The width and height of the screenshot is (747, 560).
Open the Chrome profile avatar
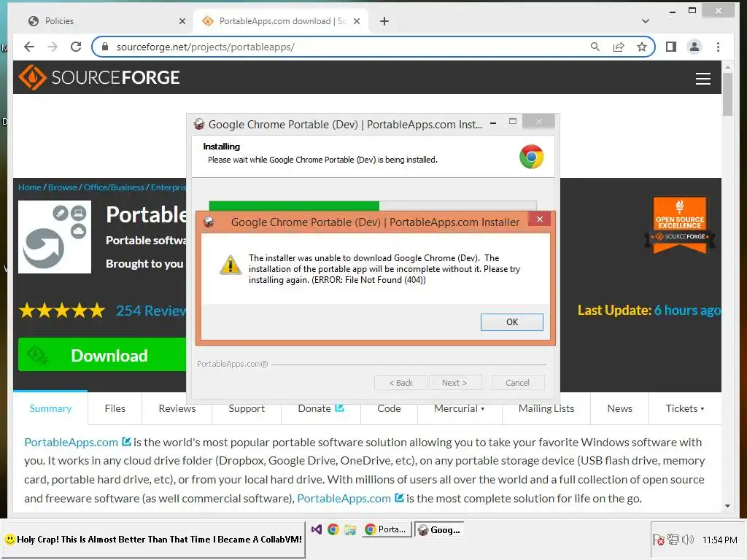click(x=694, y=47)
